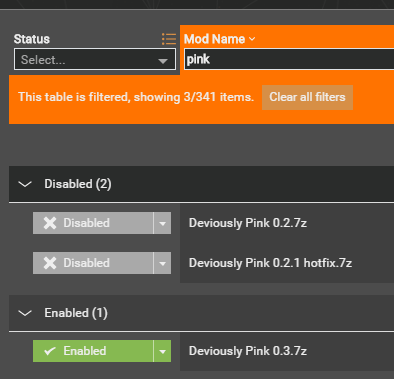Open status arrow menu for Deviously Pink 0.2.1 hotfix
The height and width of the screenshot is (379, 394).
tap(162, 263)
